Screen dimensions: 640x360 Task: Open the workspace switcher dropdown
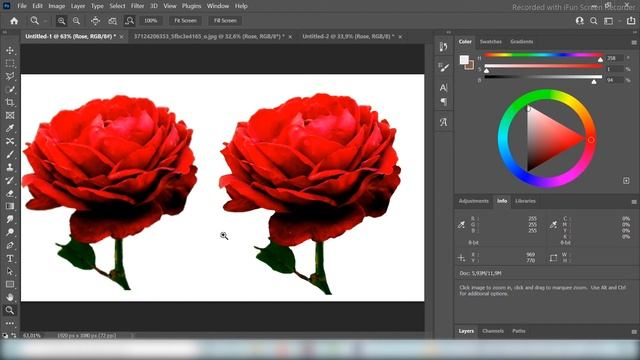point(609,21)
